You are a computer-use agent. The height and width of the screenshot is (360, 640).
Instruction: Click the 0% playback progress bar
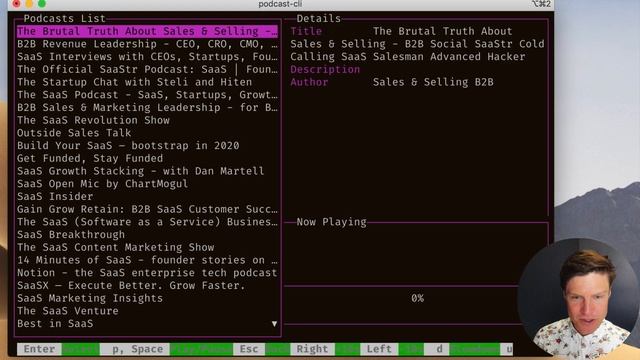417,298
